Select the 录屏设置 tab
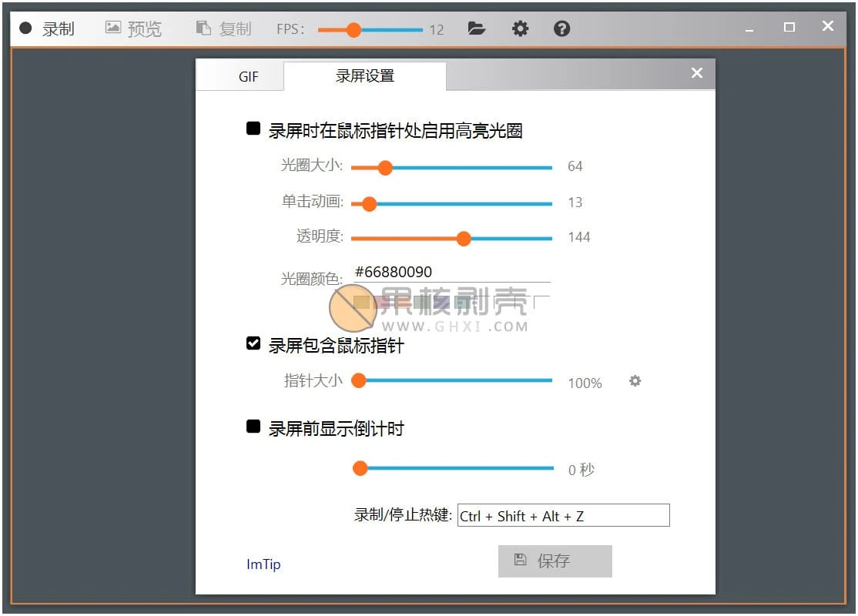 tap(365, 76)
